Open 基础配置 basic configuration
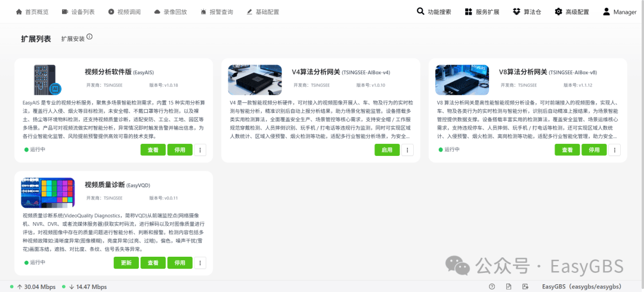Screen dimensions: 644x292 [263, 12]
